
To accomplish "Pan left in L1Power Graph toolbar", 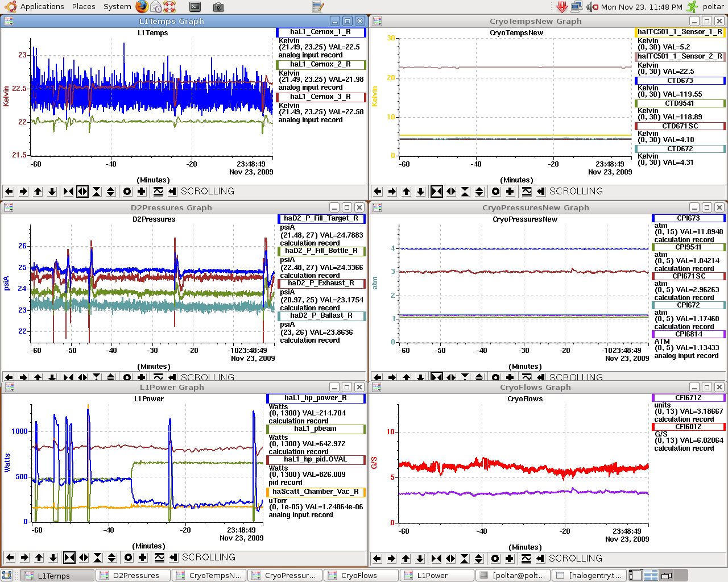I will pos(10,558).
